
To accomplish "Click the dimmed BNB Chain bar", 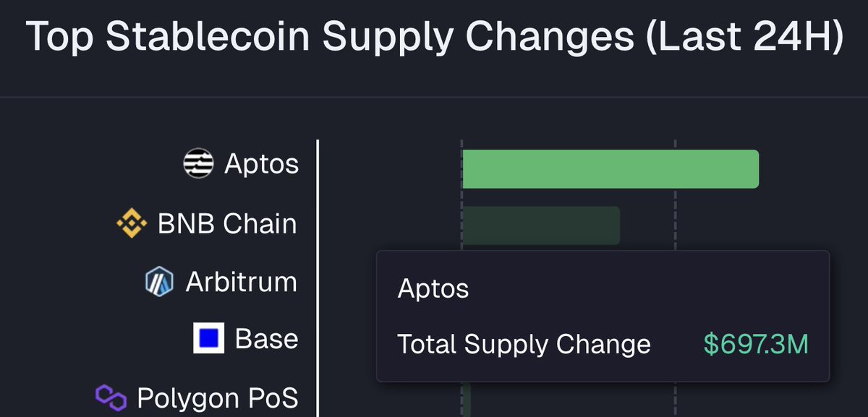I will 540,225.
